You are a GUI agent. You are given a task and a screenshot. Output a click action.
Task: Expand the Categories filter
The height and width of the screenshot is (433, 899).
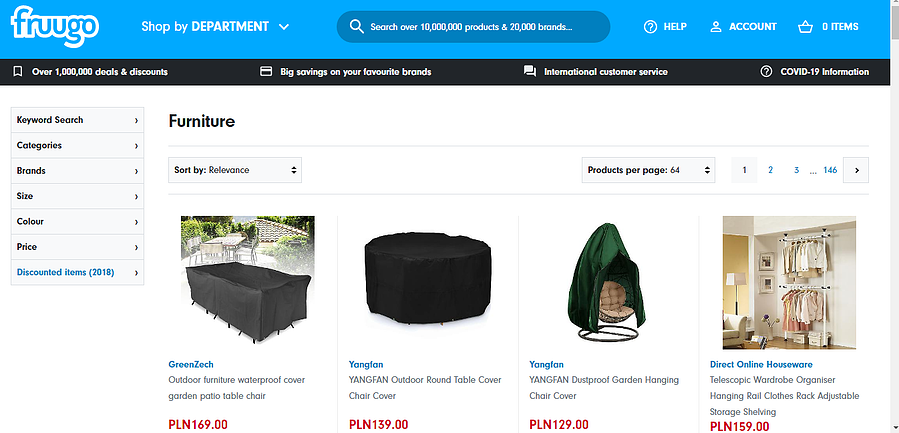click(x=77, y=146)
